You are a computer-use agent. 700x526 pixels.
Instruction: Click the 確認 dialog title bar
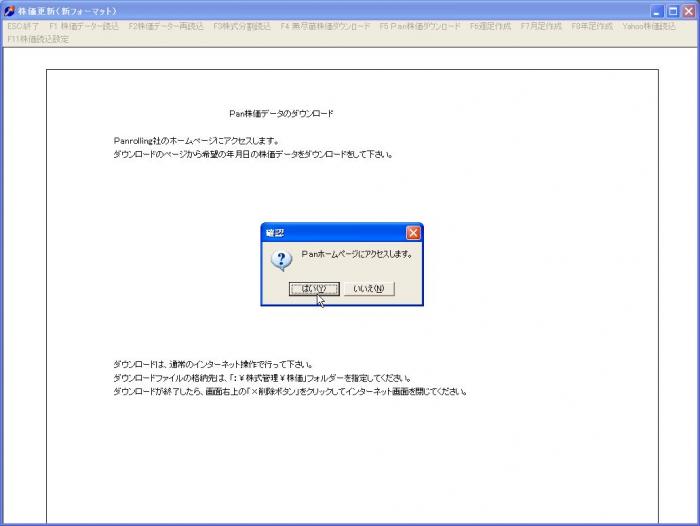(x=330, y=232)
